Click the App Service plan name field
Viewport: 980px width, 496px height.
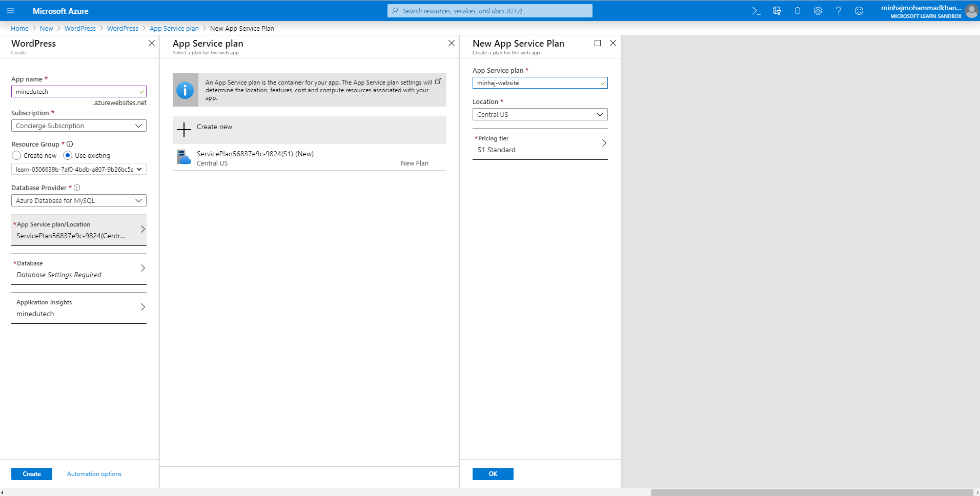point(536,83)
